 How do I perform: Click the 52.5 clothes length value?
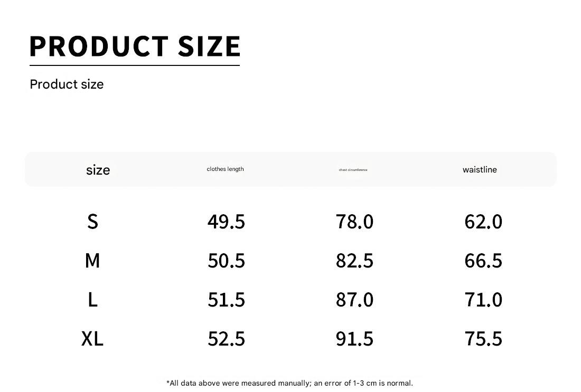[226, 339]
